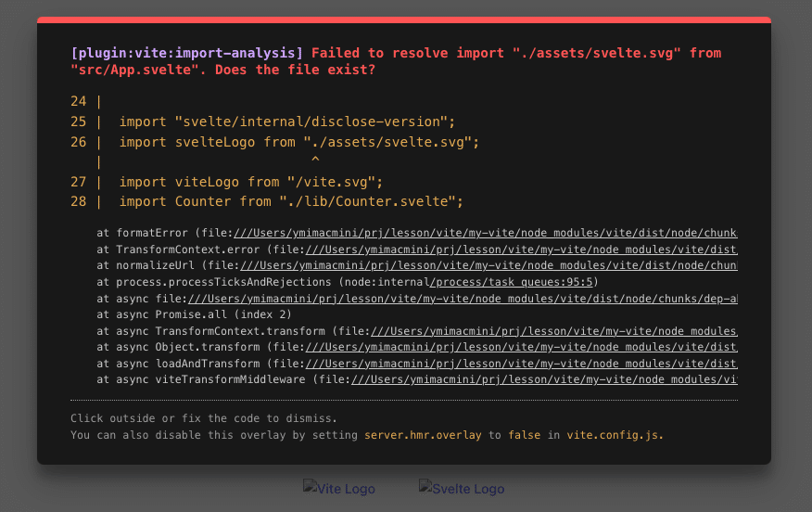Open the async Object.transform file link

522,347
